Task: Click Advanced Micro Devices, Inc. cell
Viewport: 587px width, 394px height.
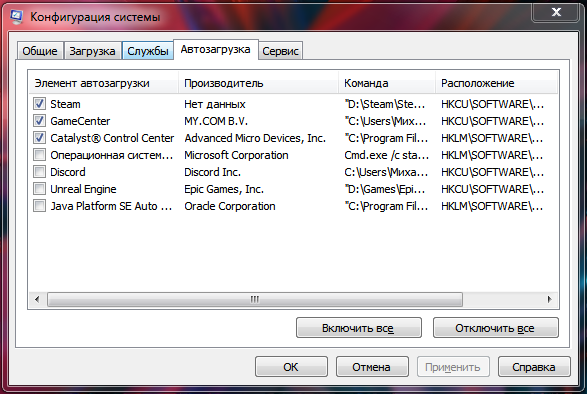Action: click(x=255, y=138)
